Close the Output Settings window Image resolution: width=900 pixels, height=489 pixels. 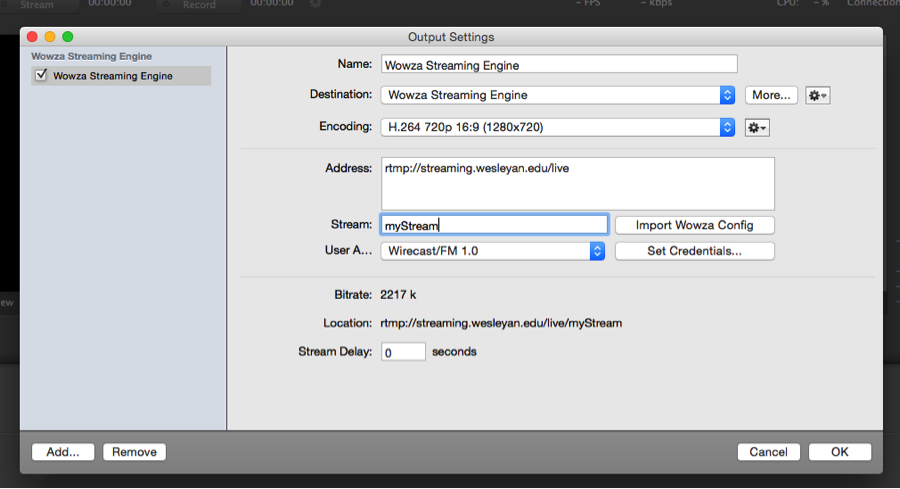32,37
